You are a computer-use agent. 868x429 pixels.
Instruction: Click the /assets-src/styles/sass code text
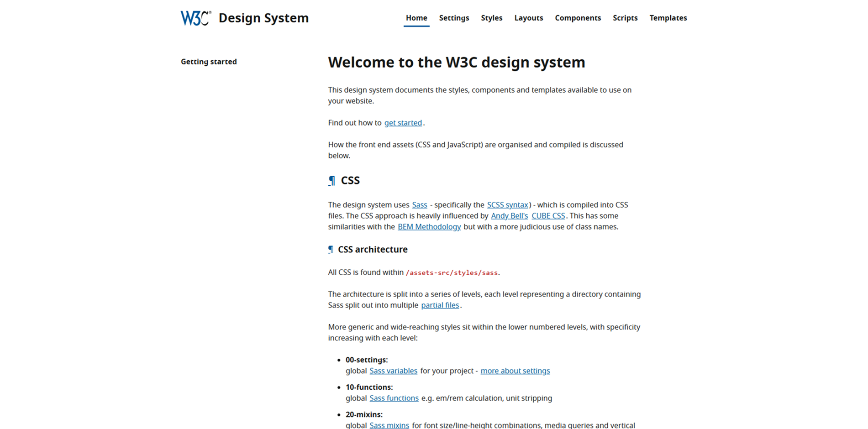click(x=452, y=273)
